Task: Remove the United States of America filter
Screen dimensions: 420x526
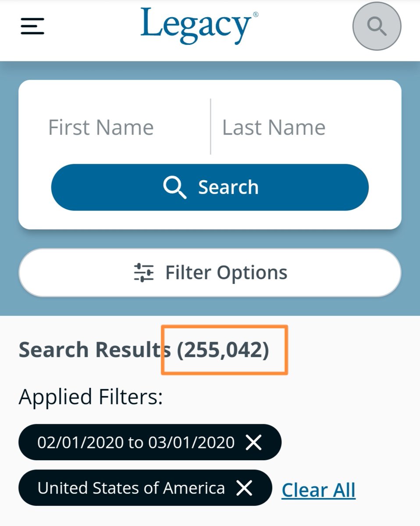Action: (244, 488)
